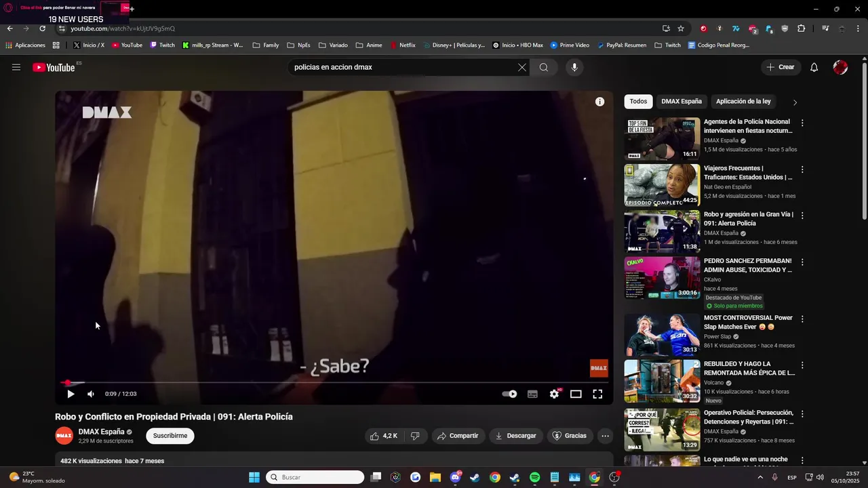Open the Codigo Penal bookmark
The image size is (868, 488).
(x=719, y=45)
